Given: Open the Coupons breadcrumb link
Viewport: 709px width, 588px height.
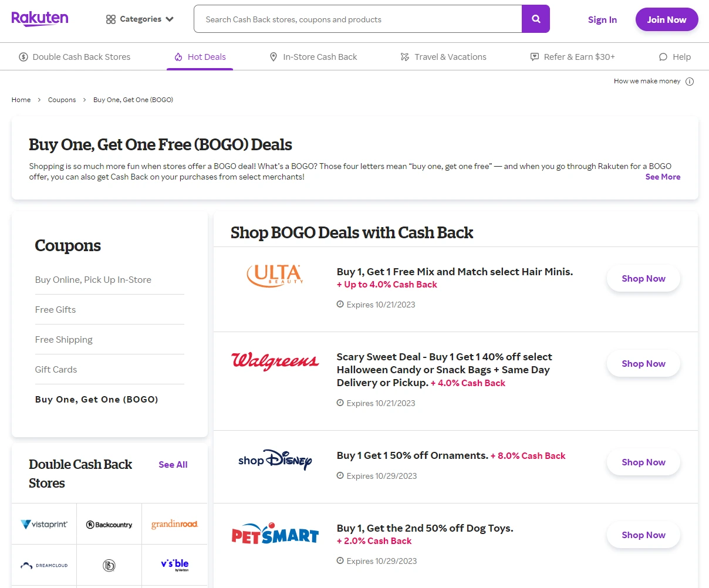Looking at the screenshot, I should click(62, 100).
